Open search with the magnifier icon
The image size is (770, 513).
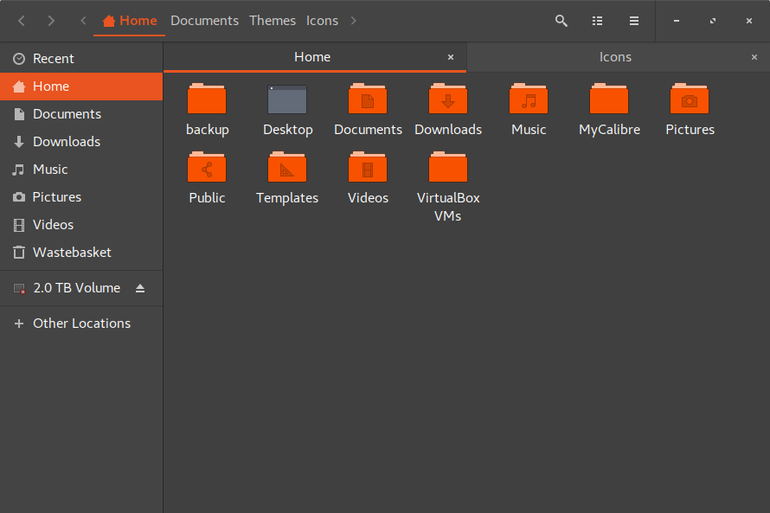tap(561, 21)
